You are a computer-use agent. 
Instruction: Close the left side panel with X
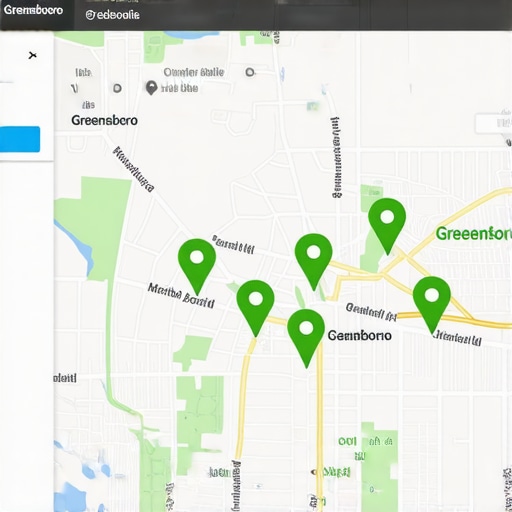coord(32,55)
